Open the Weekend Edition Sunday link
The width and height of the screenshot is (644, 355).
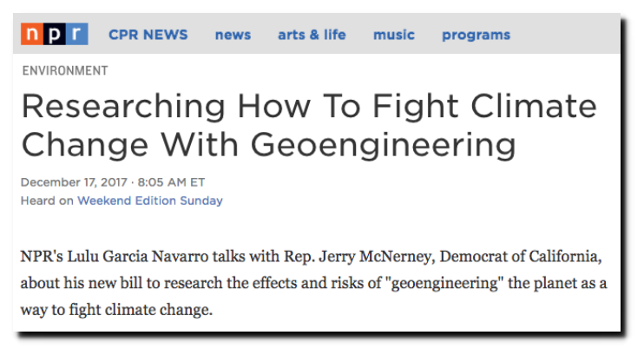tap(150, 201)
